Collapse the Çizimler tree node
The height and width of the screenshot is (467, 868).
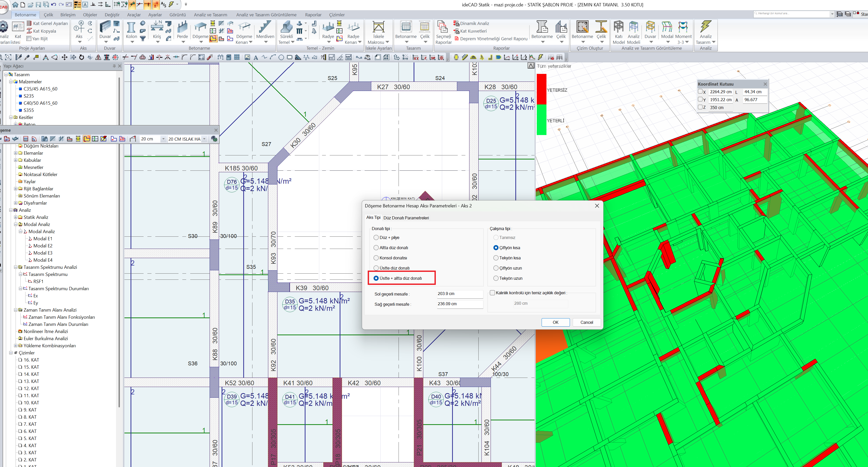pyautogui.click(x=11, y=353)
